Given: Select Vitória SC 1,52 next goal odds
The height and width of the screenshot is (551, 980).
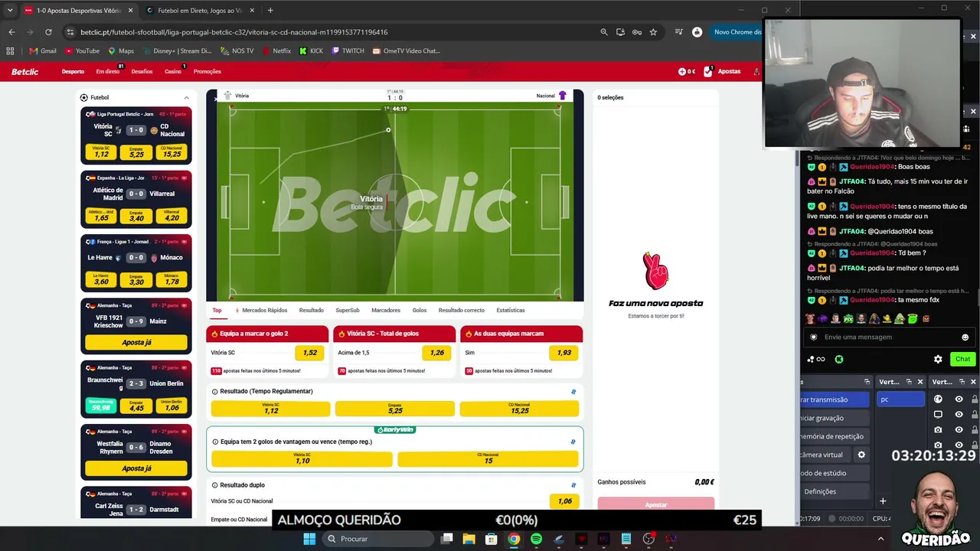Looking at the screenshot, I should 310,353.
